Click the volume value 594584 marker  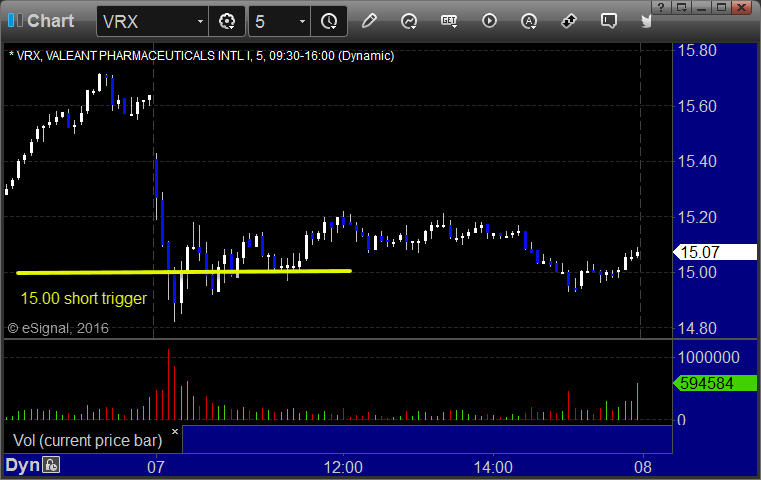point(714,383)
